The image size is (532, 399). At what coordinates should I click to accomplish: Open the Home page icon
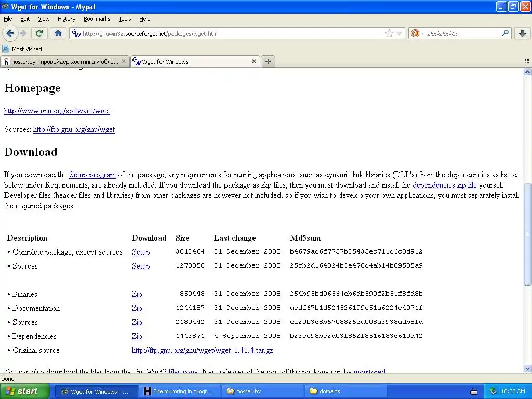(x=58, y=33)
